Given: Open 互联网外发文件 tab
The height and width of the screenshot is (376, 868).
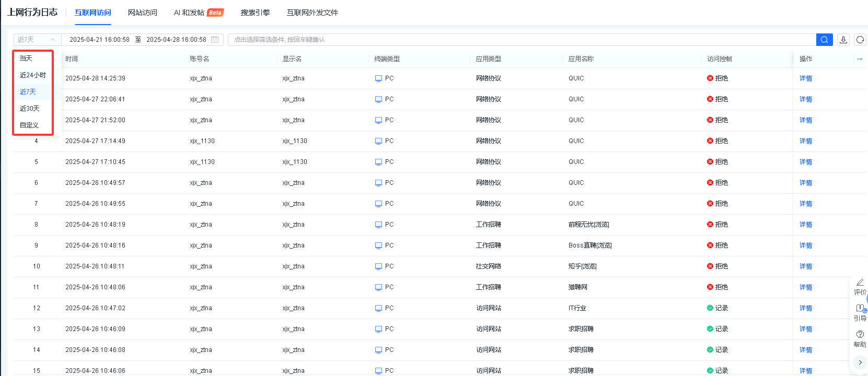Looking at the screenshot, I should (x=312, y=13).
